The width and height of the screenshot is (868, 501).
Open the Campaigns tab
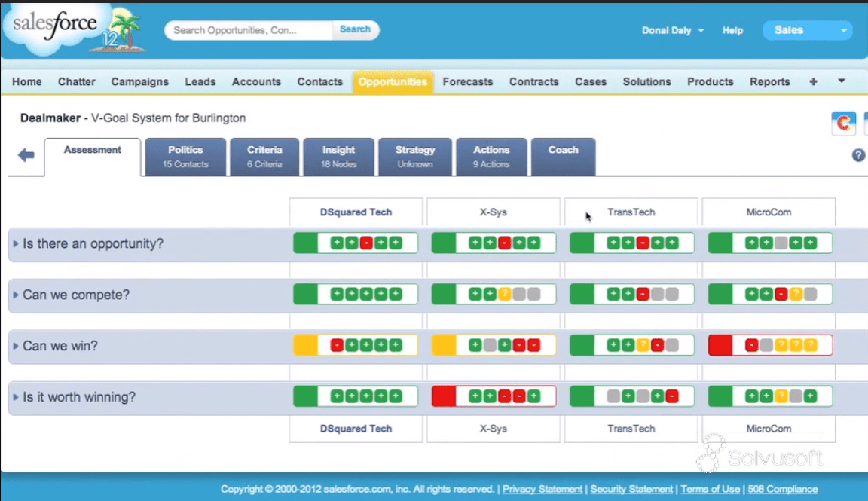[140, 82]
